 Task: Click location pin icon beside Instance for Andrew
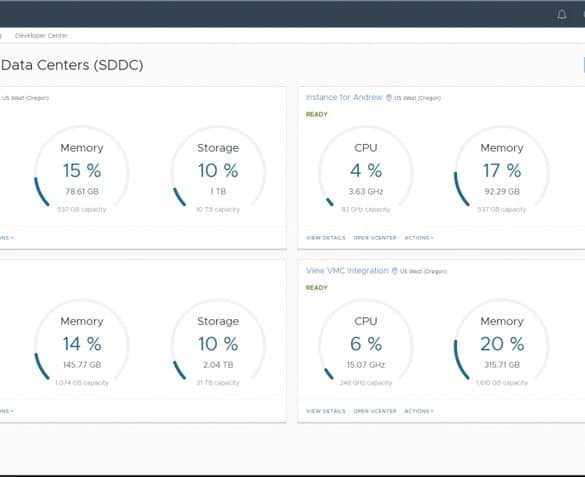389,98
